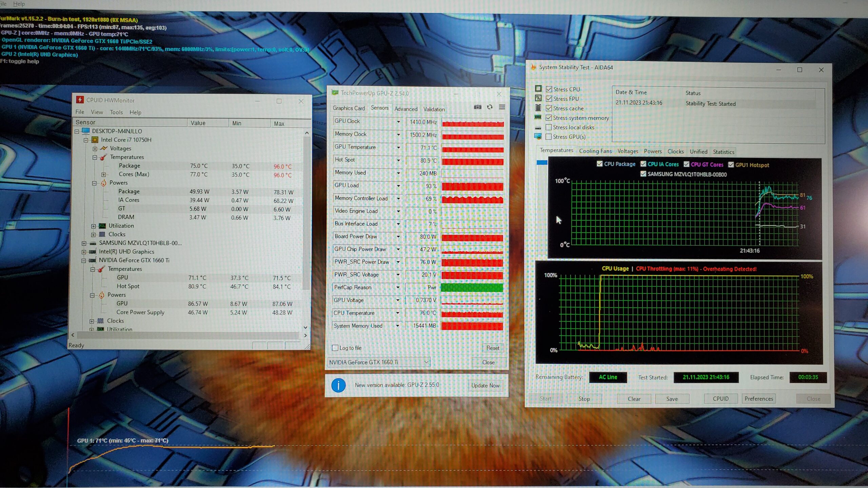Click the blue info icon in update notice
The width and height of the screenshot is (868, 488).
tap(338, 385)
